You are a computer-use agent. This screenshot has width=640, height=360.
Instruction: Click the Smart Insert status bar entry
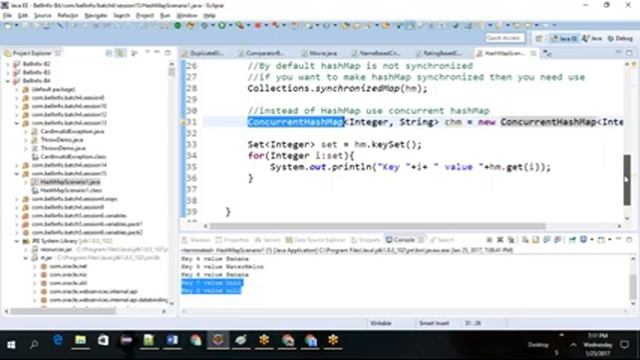pyautogui.click(x=434, y=323)
